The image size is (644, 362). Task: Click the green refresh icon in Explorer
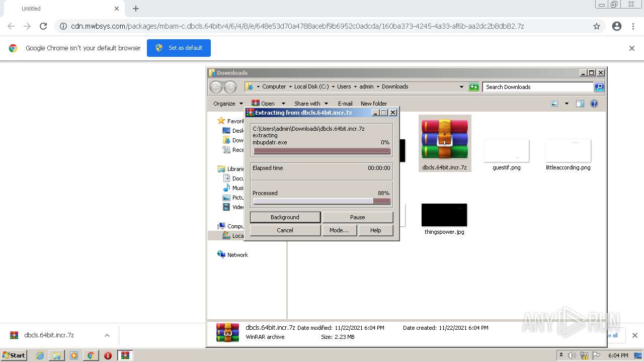coord(474,87)
